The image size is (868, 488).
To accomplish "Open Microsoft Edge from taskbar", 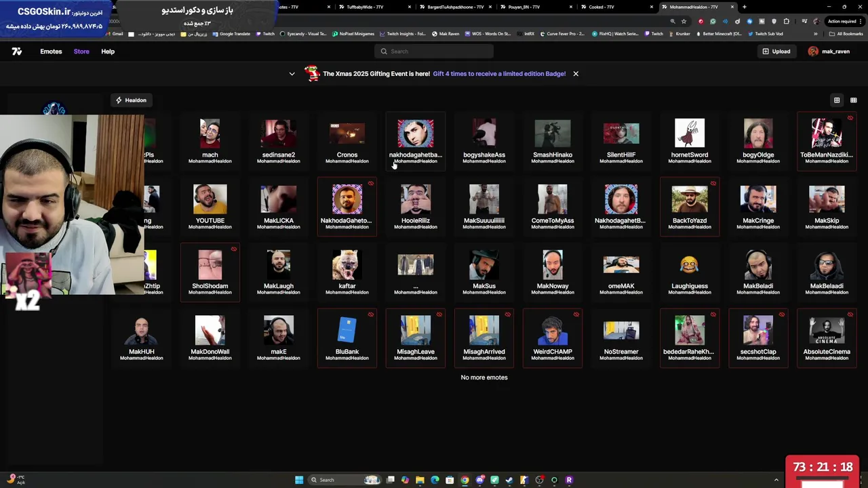I will click(435, 480).
